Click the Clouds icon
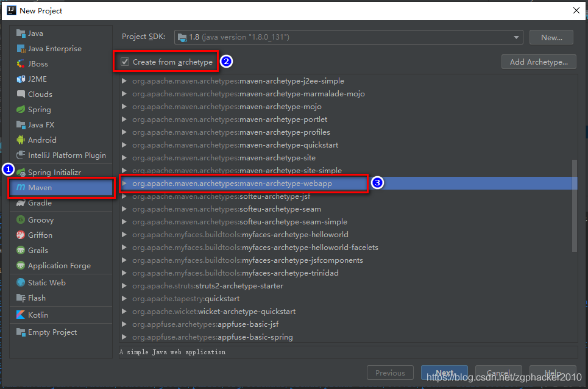The image size is (588, 389). (x=21, y=94)
